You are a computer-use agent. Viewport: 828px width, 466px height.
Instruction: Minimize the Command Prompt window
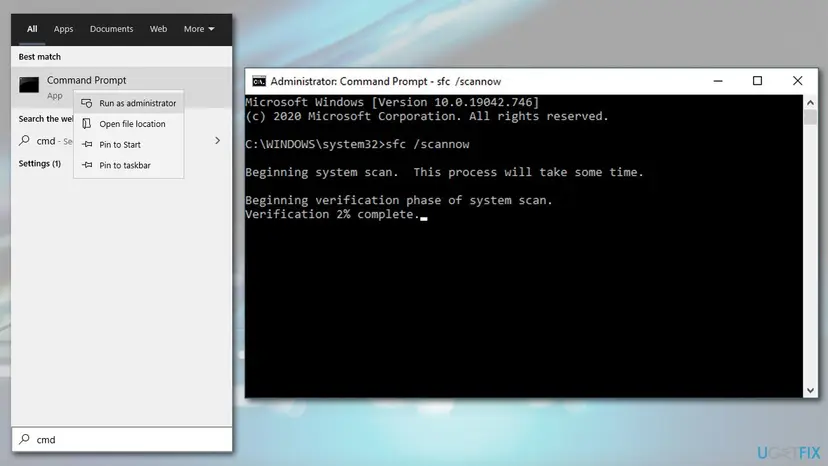(718, 81)
